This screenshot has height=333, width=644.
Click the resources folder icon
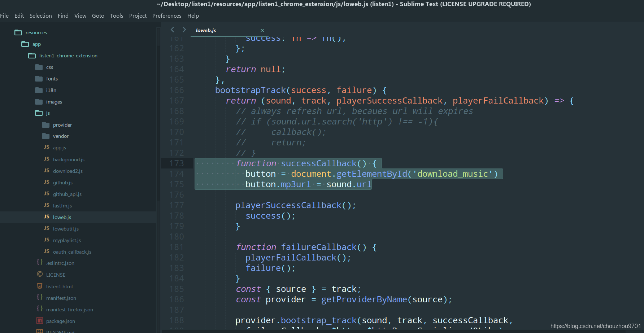18,32
